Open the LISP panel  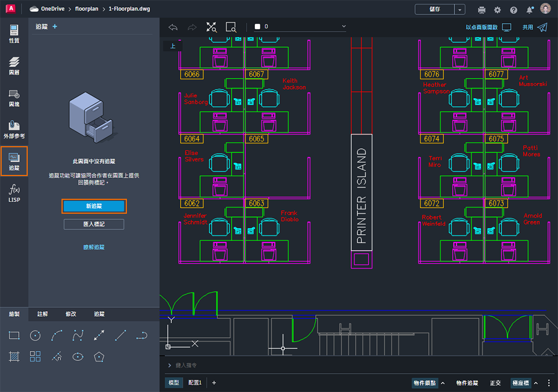click(x=14, y=193)
